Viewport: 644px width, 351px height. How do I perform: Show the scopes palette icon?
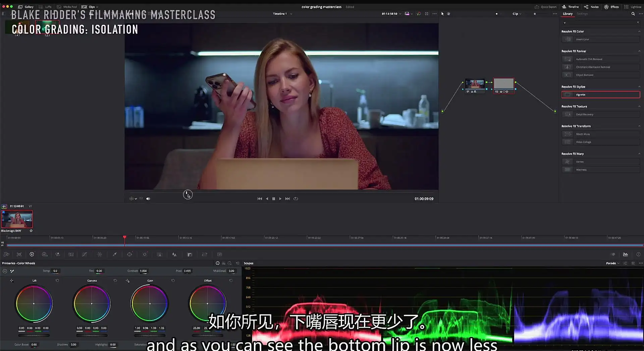click(x=626, y=254)
